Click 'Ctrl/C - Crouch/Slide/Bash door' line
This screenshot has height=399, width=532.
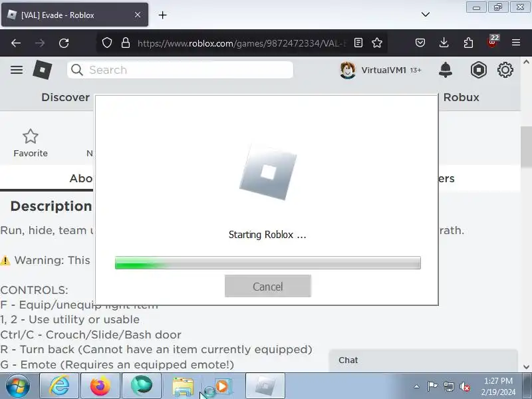tap(90, 334)
